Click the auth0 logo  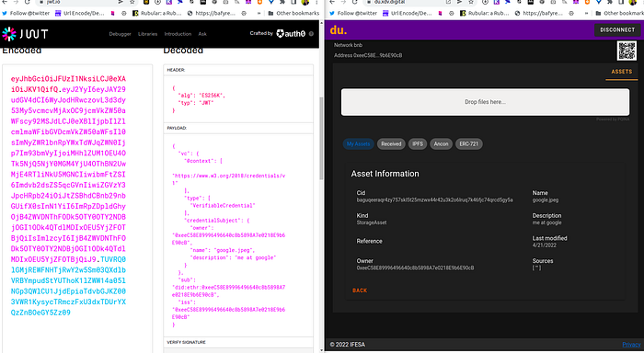(291, 34)
